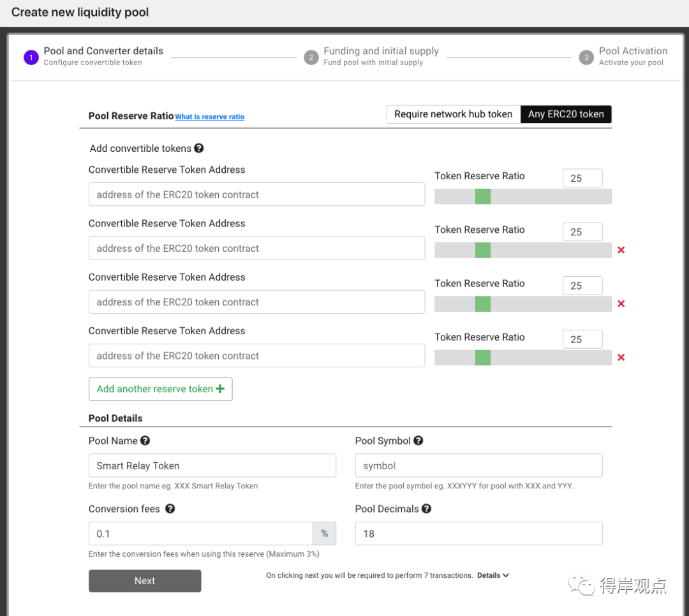
Task: Click the first token reserve ratio slider
Action: (523, 196)
